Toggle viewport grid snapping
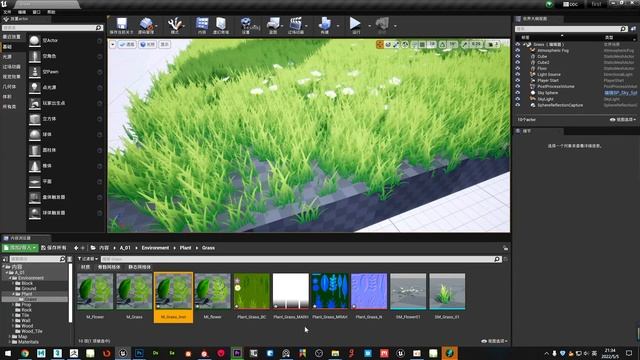The image size is (640, 360). (x=422, y=44)
